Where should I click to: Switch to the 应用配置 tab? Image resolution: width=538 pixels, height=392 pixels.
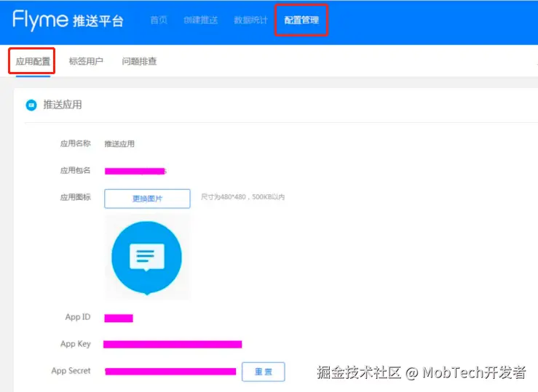pos(33,61)
